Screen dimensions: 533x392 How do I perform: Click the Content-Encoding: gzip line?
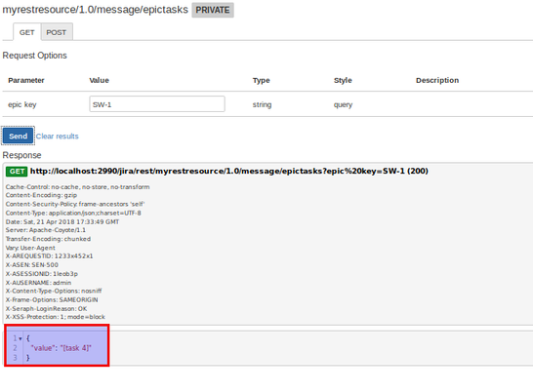pyautogui.click(x=41, y=195)
